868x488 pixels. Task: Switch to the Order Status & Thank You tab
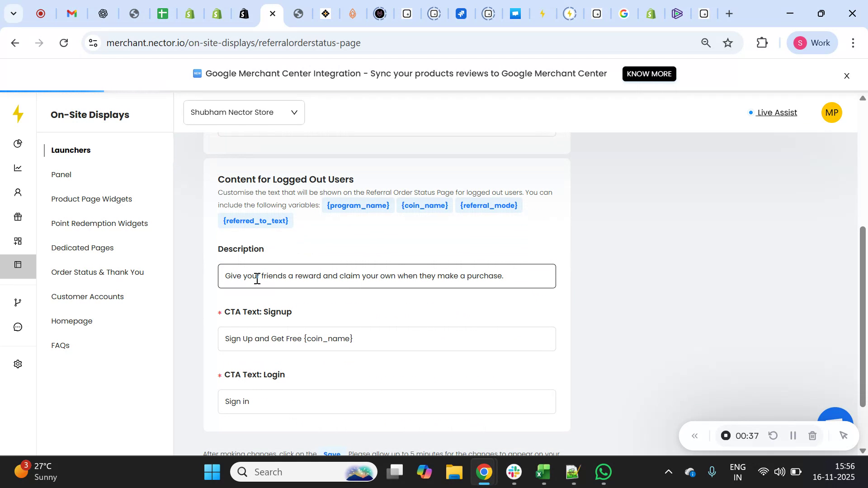click(x=97, y=272)
